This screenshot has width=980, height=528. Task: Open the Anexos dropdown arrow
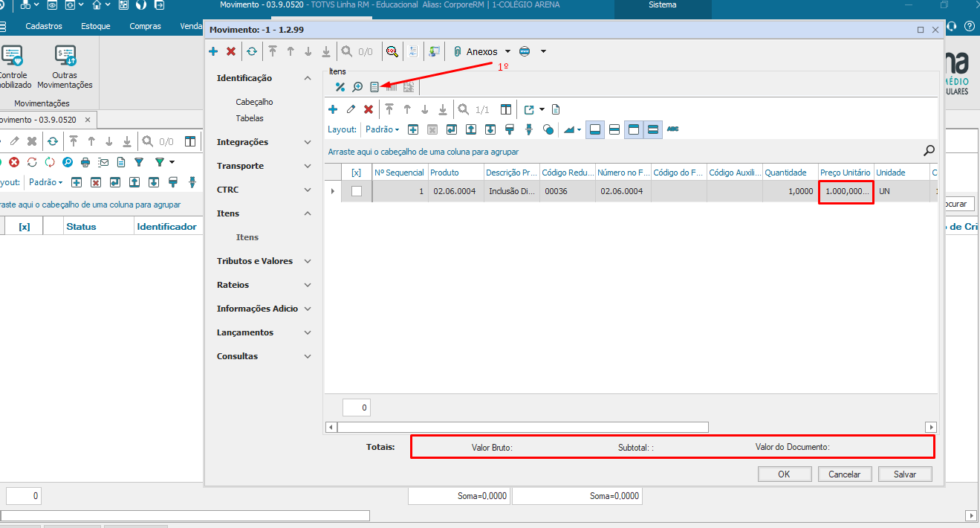pos(507,51)
